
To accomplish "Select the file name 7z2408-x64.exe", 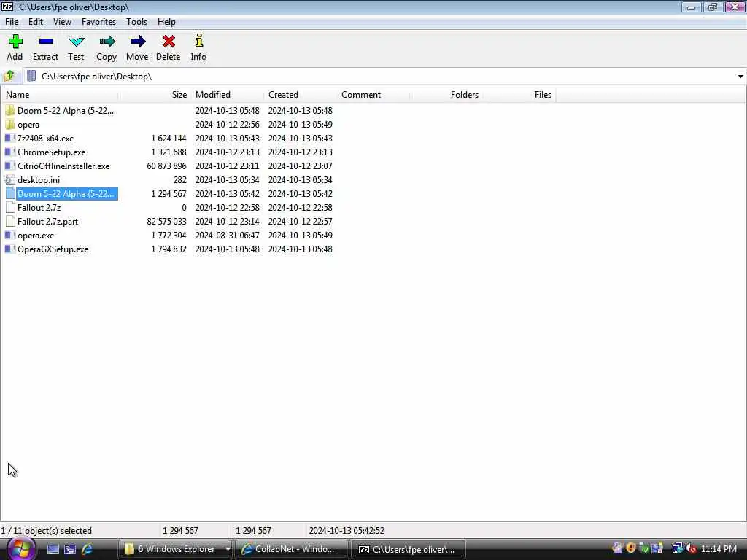I will (x=46, y=138).
